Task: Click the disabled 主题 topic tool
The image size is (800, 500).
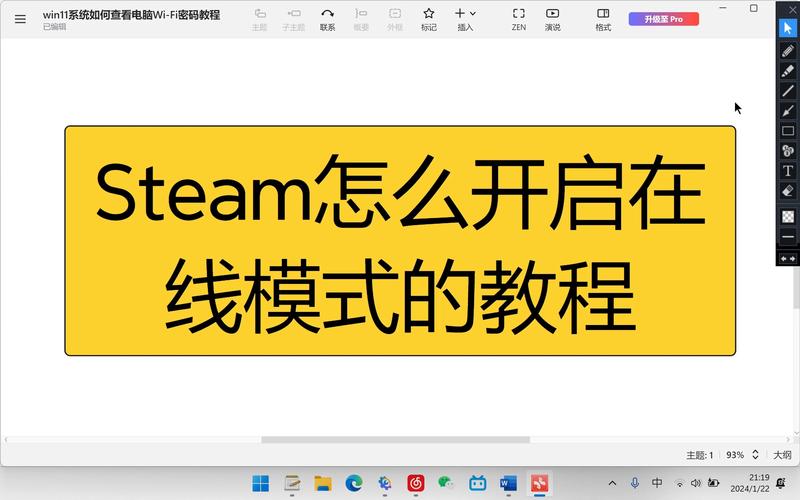Action: click(x=260, y=19)
